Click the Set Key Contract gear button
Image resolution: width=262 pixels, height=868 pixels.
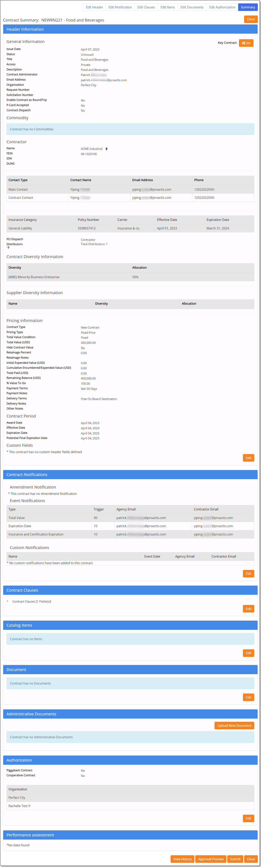click(246, 43)
